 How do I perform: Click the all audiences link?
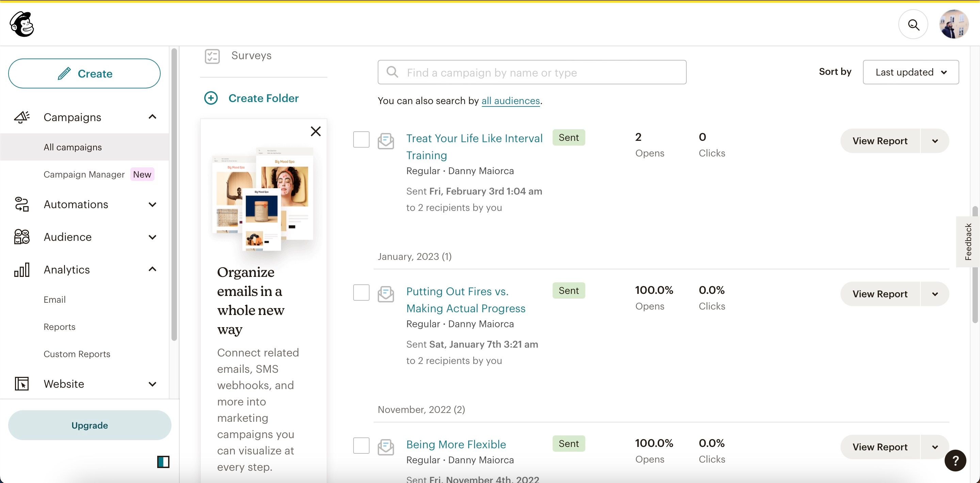click(510, 100)
